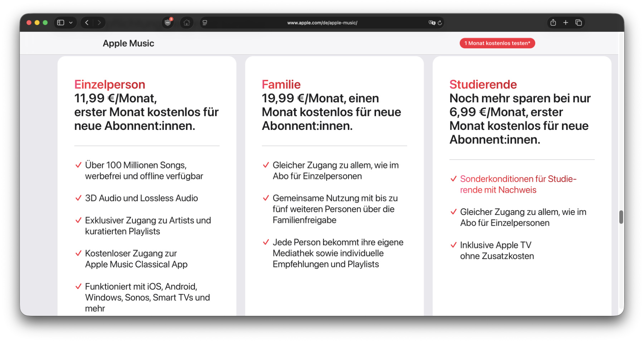The height and width of the screenshot is (342, 644).
Task: Select the Studierende plan heading
Action: [x=483, y=84]
